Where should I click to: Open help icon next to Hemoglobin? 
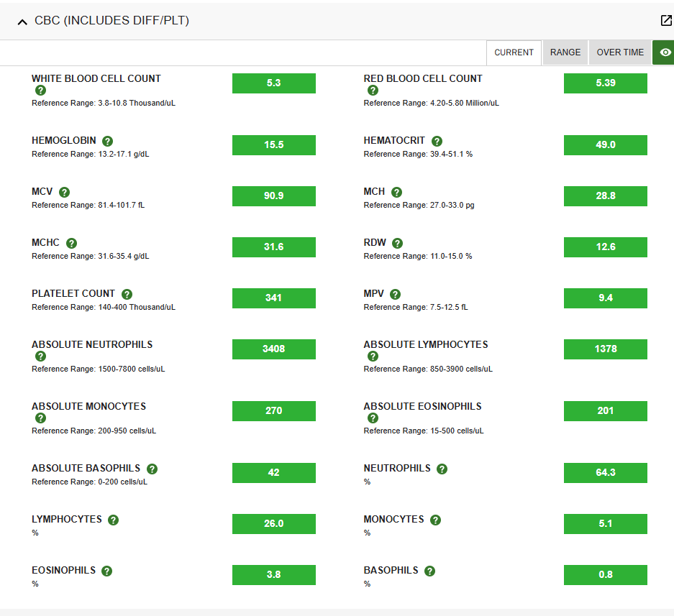[x=107, y=141]
